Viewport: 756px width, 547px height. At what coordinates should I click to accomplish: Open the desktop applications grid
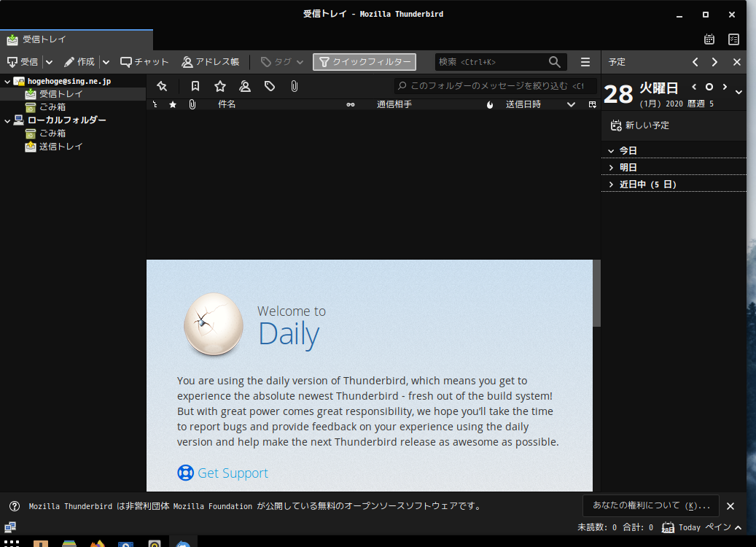coord(11,543)
